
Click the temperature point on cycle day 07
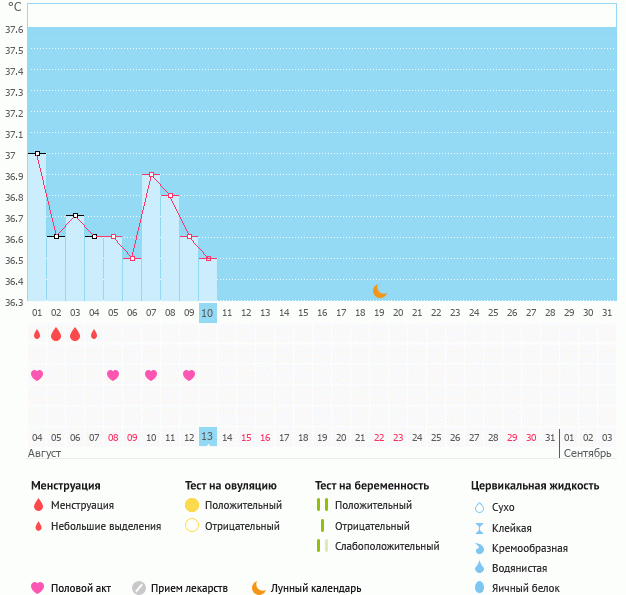coord(151,175)
